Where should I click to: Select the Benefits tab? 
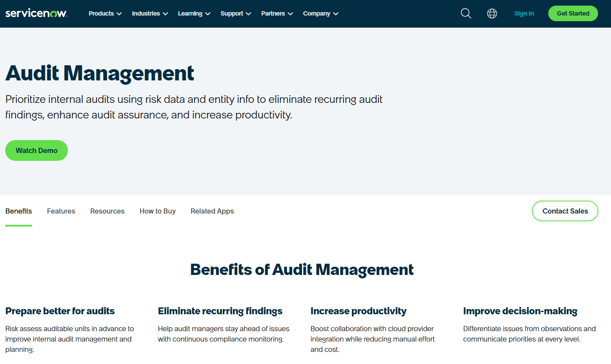19,211
